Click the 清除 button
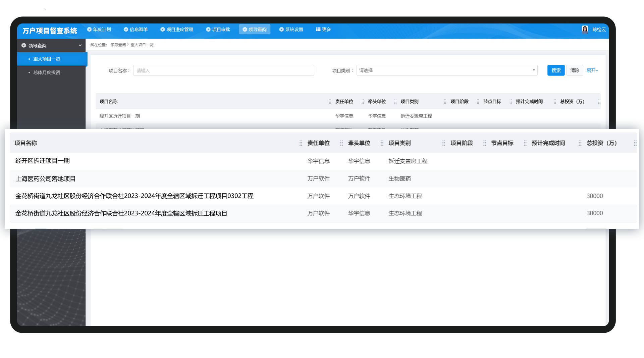Viewport: 644px width, 358px height. [x=575, y=70]
